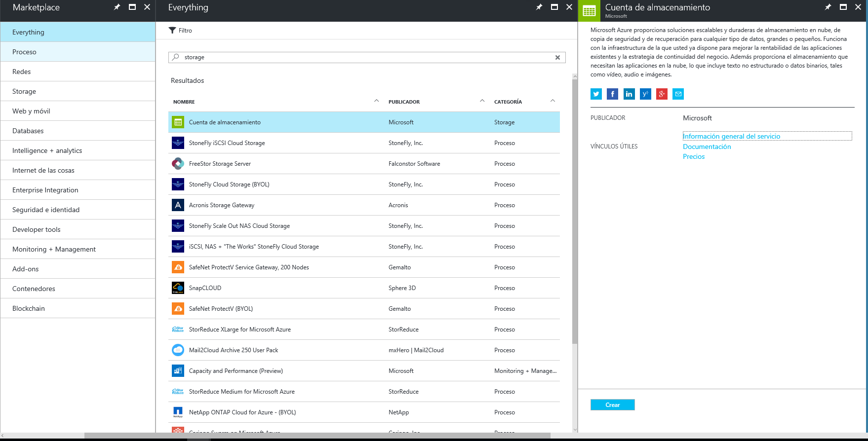
Task: Open Seguridad e identidad category
Action: (78, 210)
